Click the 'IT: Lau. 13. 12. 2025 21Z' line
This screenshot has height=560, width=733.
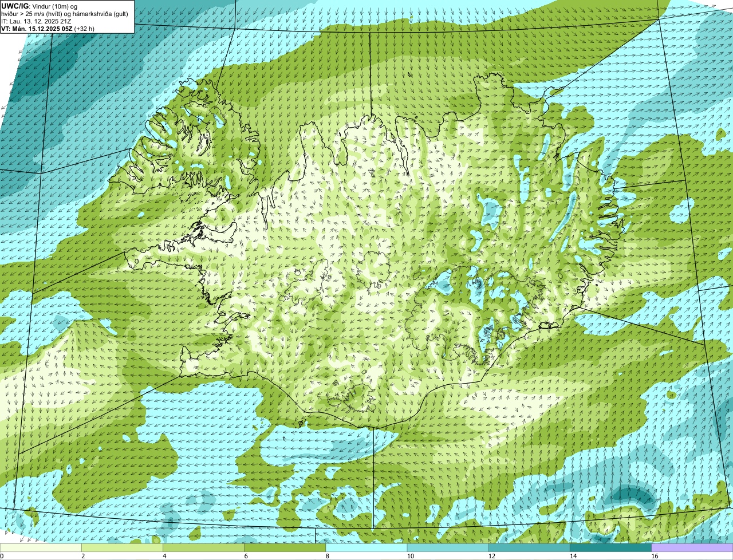click(x=36, y=21)
